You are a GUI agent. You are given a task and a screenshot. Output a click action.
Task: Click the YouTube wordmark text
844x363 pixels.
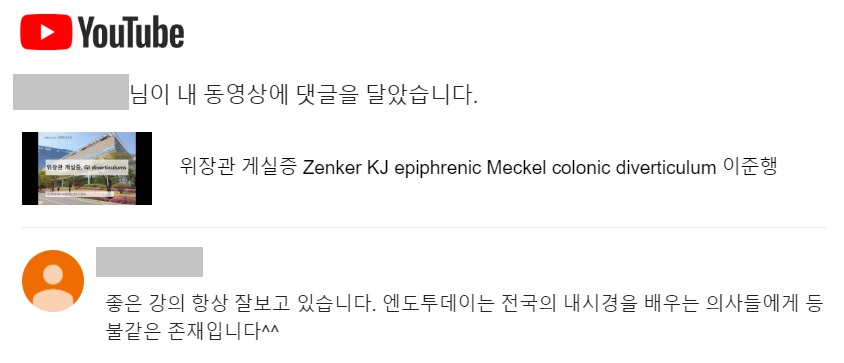[131, 32]
